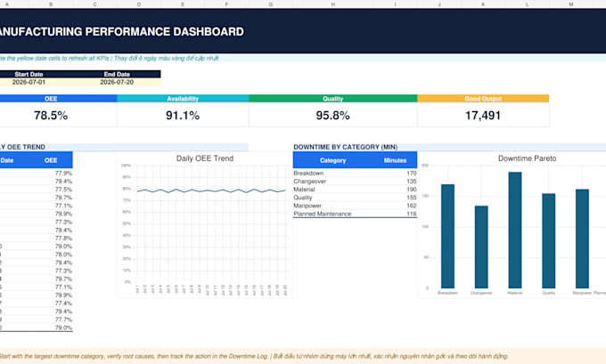606x364 pixels.
Task: Select column K header
Action: pos(483,4)
